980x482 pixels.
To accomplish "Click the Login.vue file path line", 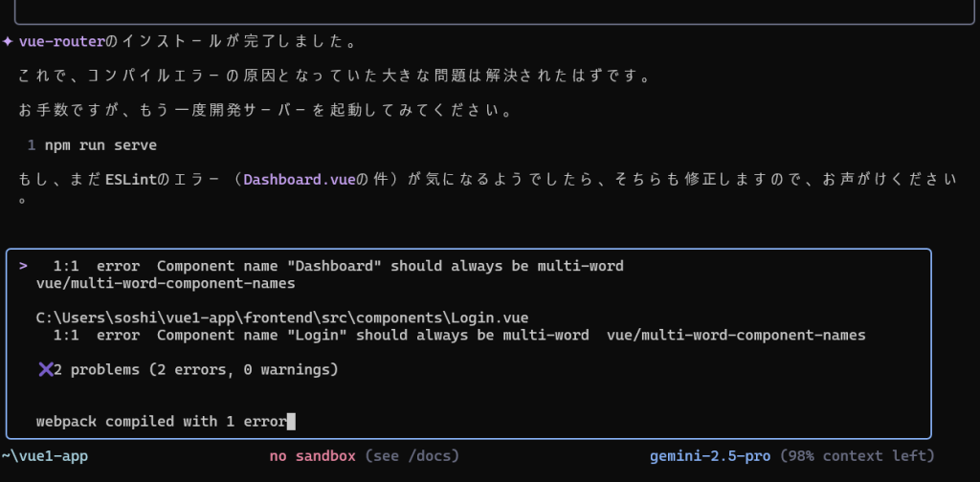I will (x=282, y=318).
